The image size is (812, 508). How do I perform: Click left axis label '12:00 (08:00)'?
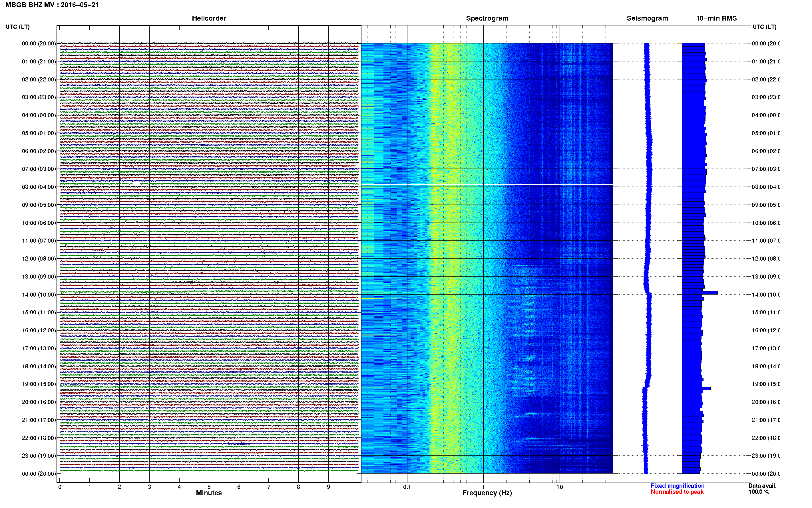pos(39,259)
